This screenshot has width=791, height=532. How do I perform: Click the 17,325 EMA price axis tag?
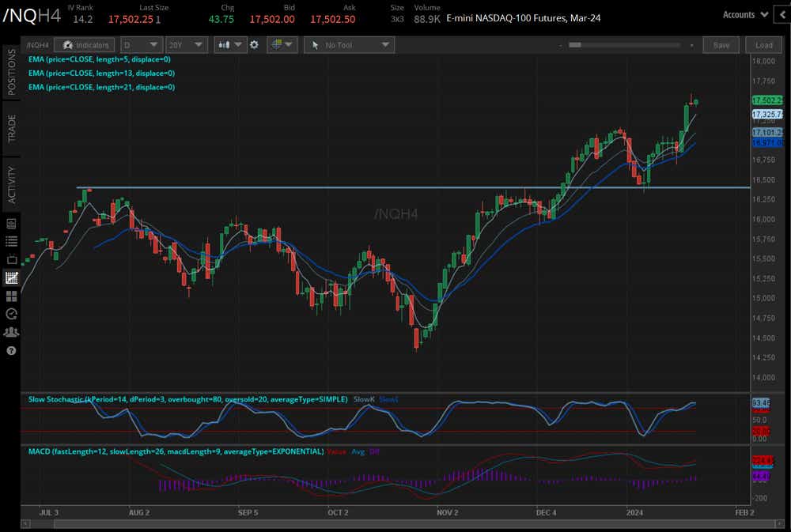point(767,115)
